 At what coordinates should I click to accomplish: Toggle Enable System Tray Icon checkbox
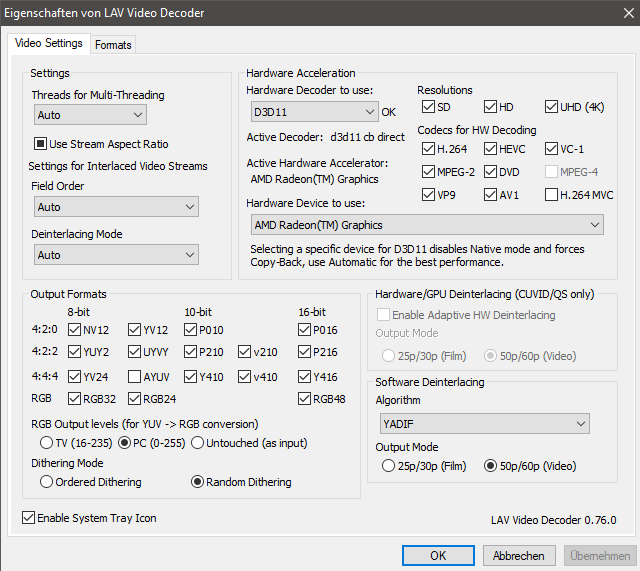pos(28,518)
